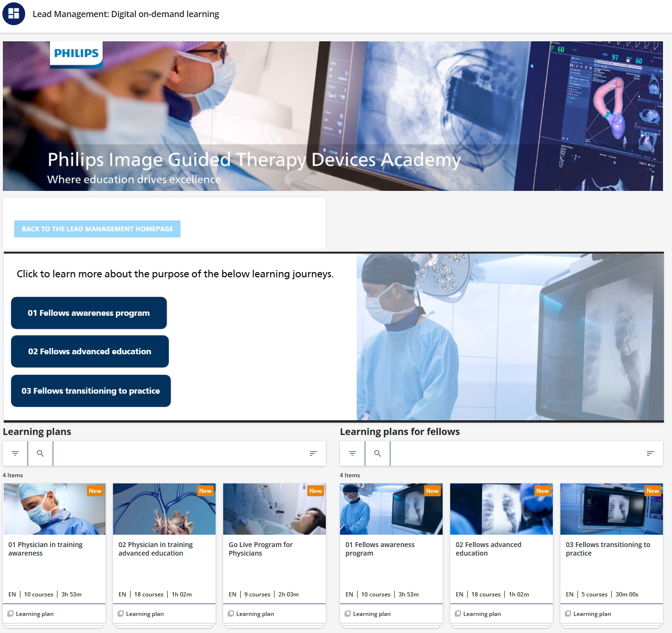Select 02 Fellows advanced education button
672x633 pixels.
(x=90, y=351)
